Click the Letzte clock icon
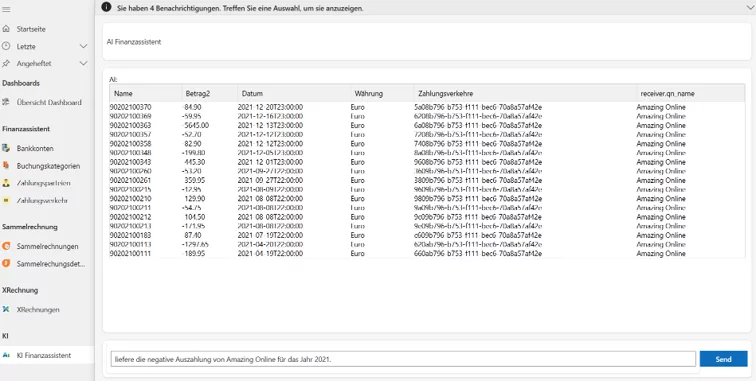Viewport: 756px width, 381px height. point(6,46)
